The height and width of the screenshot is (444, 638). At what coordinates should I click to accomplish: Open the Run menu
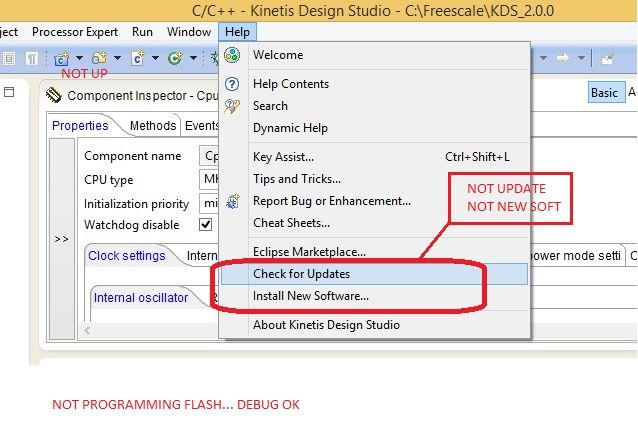coord(142,32)
